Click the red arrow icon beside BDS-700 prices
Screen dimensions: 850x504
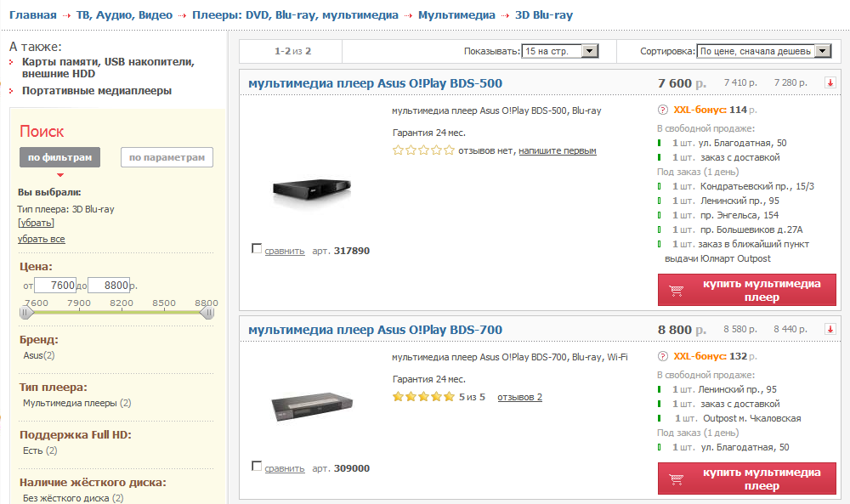pyautogui.click(x=830, y=329)
